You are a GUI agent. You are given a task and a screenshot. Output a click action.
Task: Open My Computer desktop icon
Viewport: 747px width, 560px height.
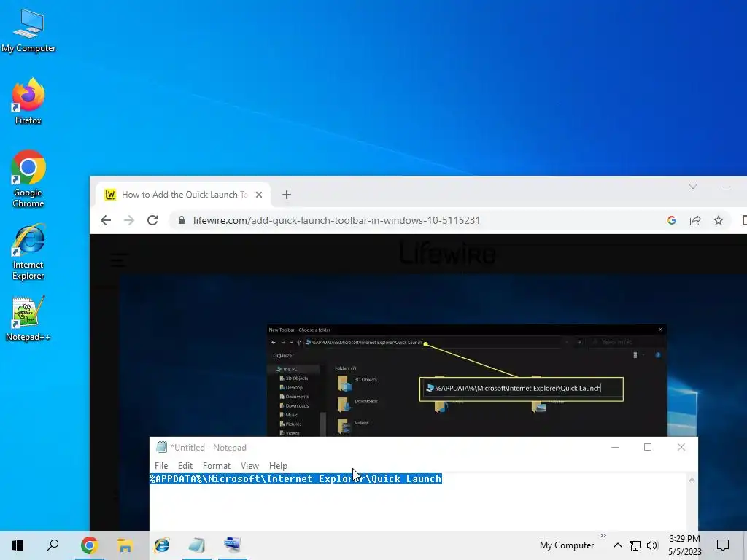click(x=28, y=31)
